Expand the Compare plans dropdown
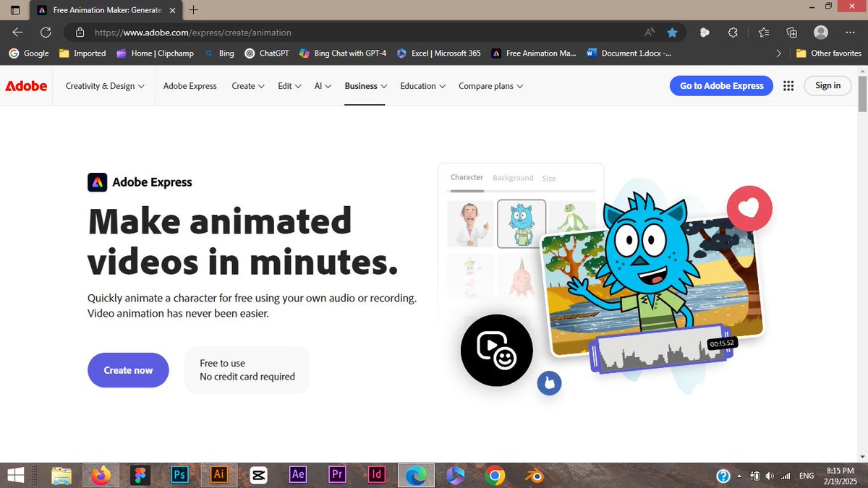This screenshot has height=488, width=868. click(490, 85)
